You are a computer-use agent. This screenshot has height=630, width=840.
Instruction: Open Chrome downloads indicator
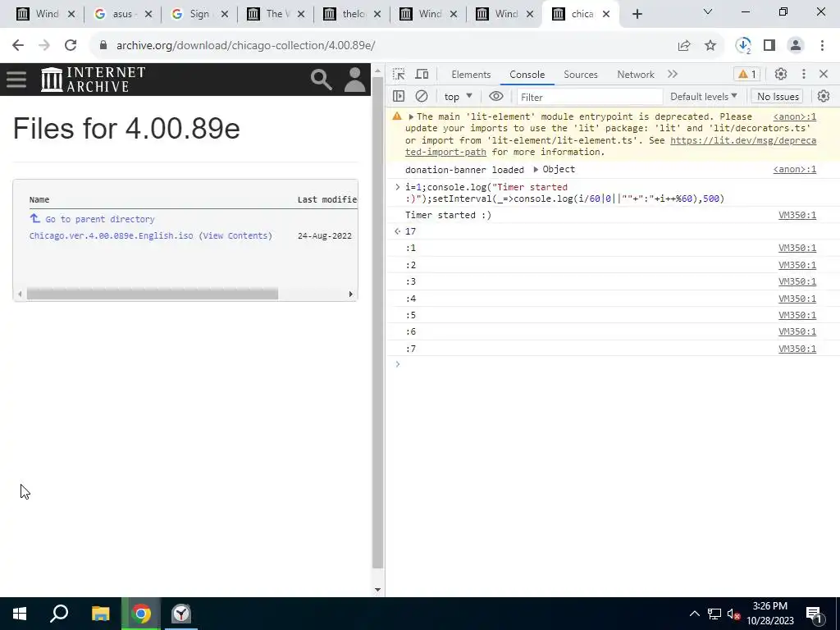click(743, 46)
